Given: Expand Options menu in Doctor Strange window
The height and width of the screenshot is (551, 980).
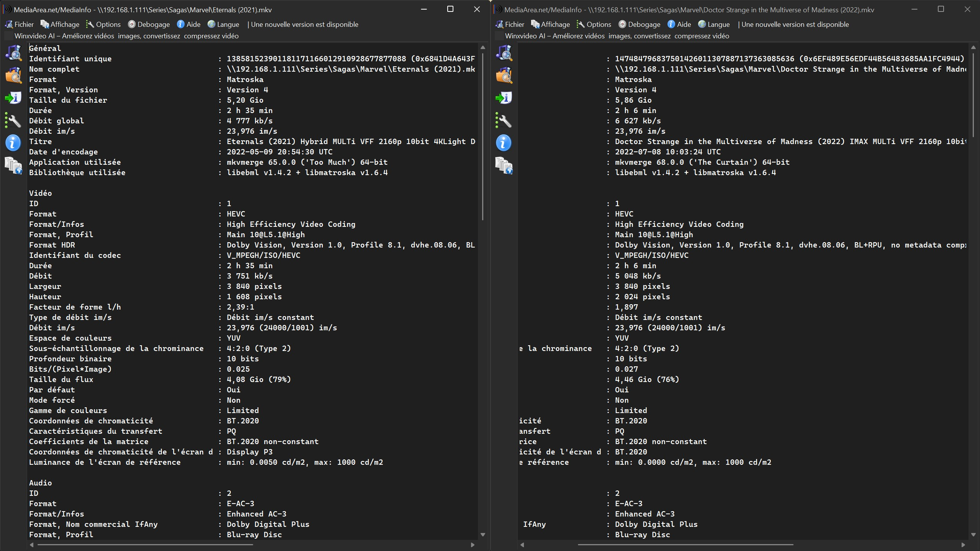Looking at the screenshot, I should [594, 25].
